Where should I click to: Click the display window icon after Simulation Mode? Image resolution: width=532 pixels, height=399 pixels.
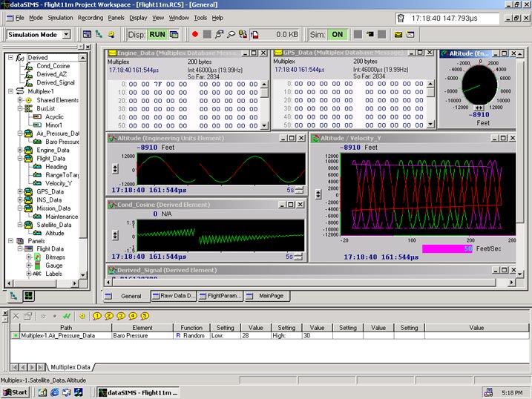pos(87,35)
